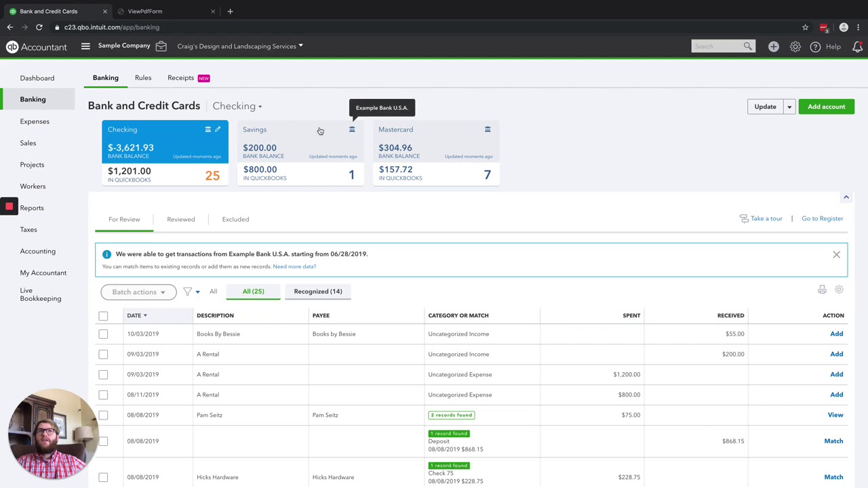868x488 pixels.
Task: Edit the Checking account pencil icon
Action: click(218, 129)
